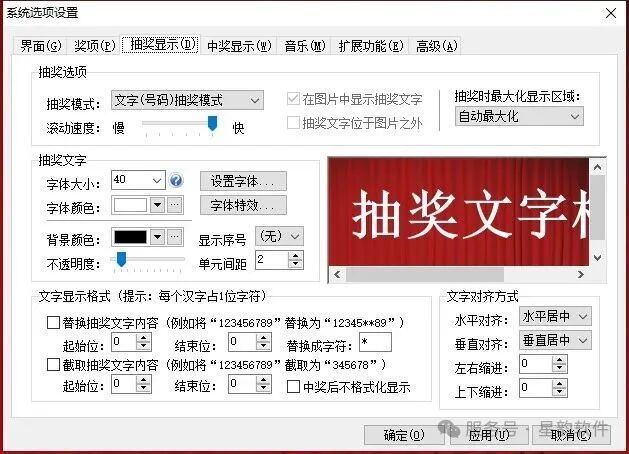This screenshot has height=454, width=629.
Task: Click 设置字体... button
Action: pos(243,181)
